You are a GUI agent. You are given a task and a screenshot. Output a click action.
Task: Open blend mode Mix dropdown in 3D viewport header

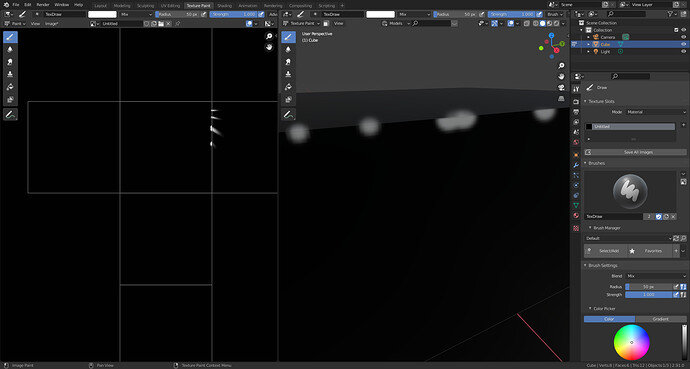[x=414, y=14]
